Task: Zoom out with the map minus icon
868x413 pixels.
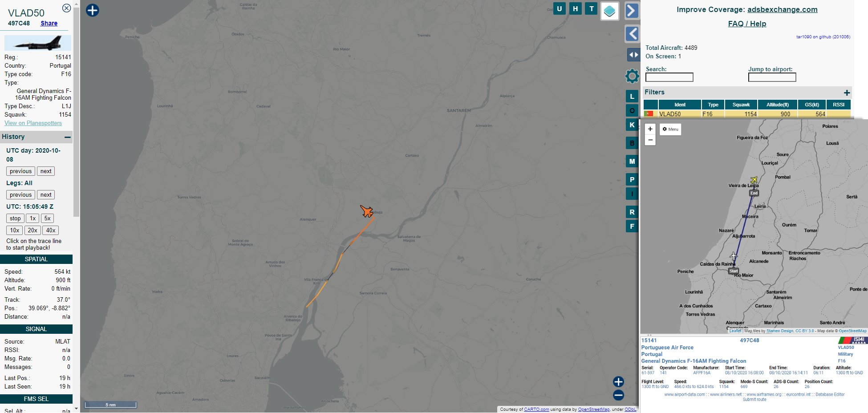Action: (618, 395)
